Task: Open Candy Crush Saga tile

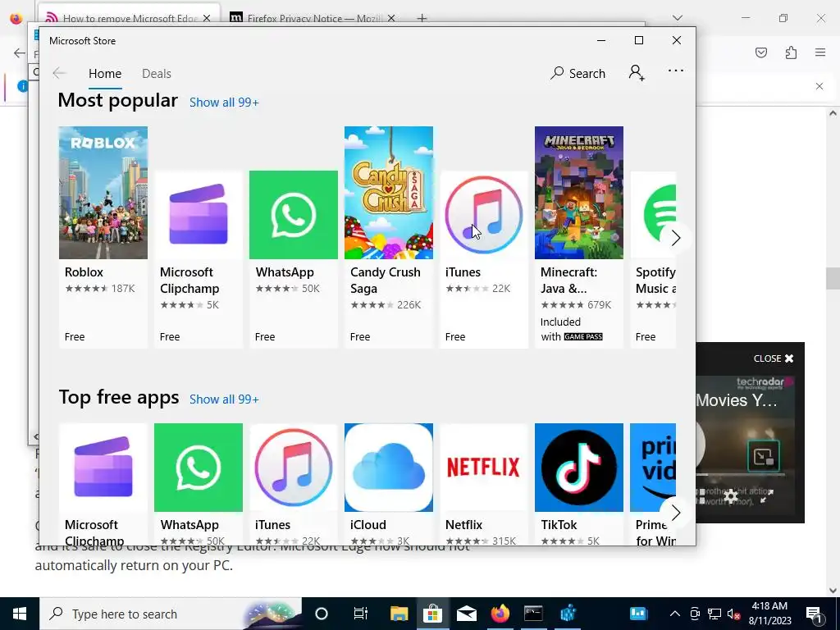Action: coord(388,237)
